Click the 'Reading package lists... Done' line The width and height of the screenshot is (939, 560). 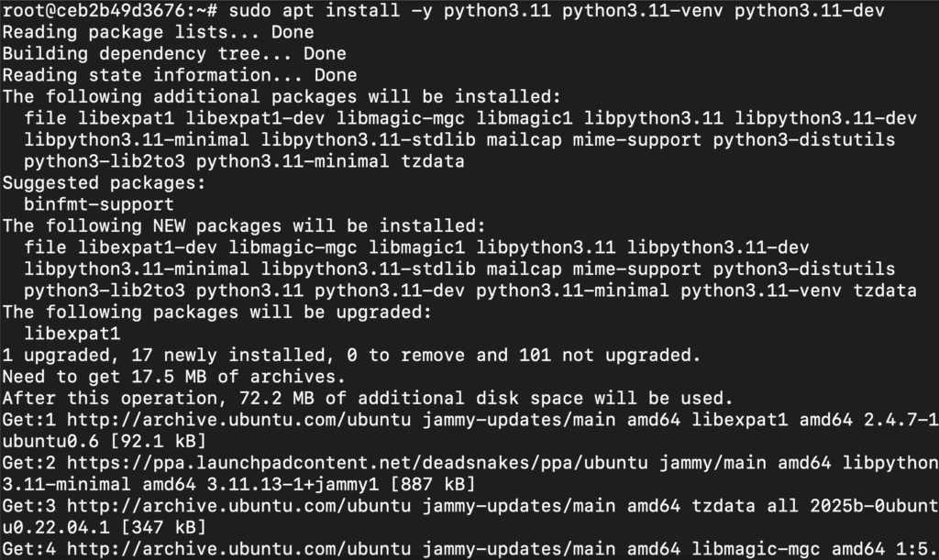pos(158,32)
